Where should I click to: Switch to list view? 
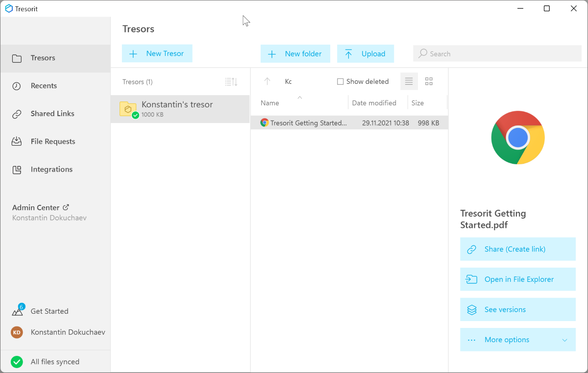pyautogui.click(x=409, y=81)
